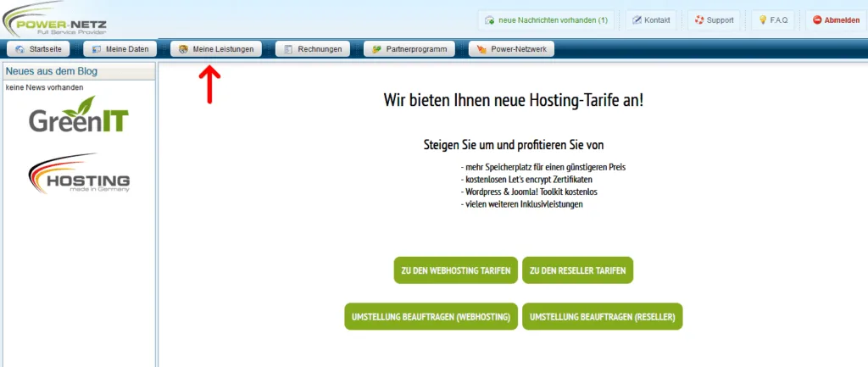The image size is (868, 367).
Task: Click the icon beside Meine Leistungen
Action: click(183, 50)
